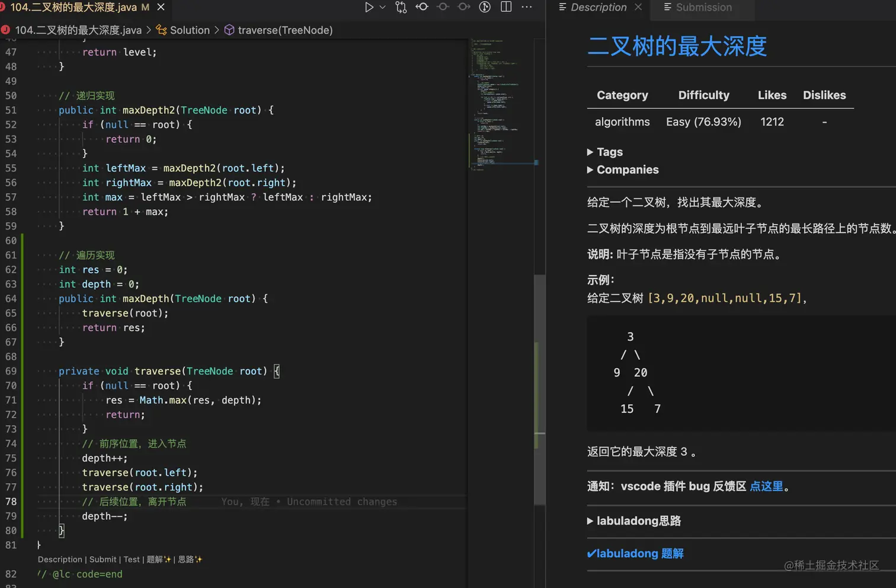The height and width of the screenshot is (588, 896).
Task: Click the 'return level;' statement
Action: click(120, 52)
